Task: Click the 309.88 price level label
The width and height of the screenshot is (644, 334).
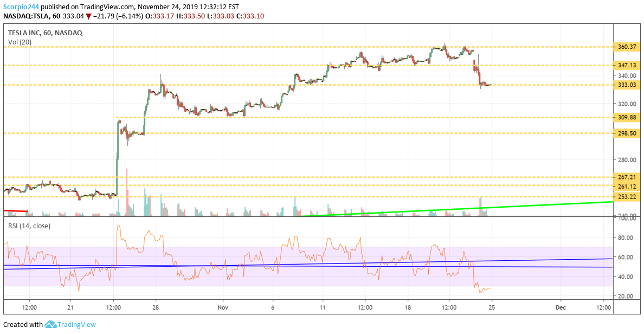Action: [x=627, y=118]
